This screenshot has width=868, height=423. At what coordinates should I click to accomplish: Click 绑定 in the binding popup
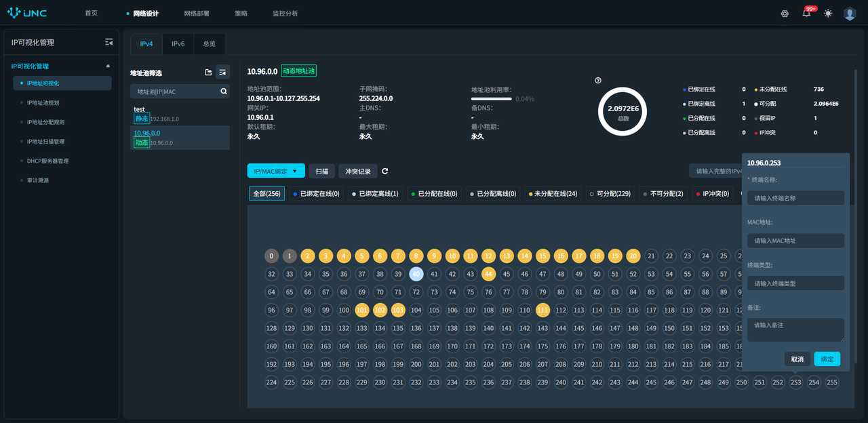[827, 359]
